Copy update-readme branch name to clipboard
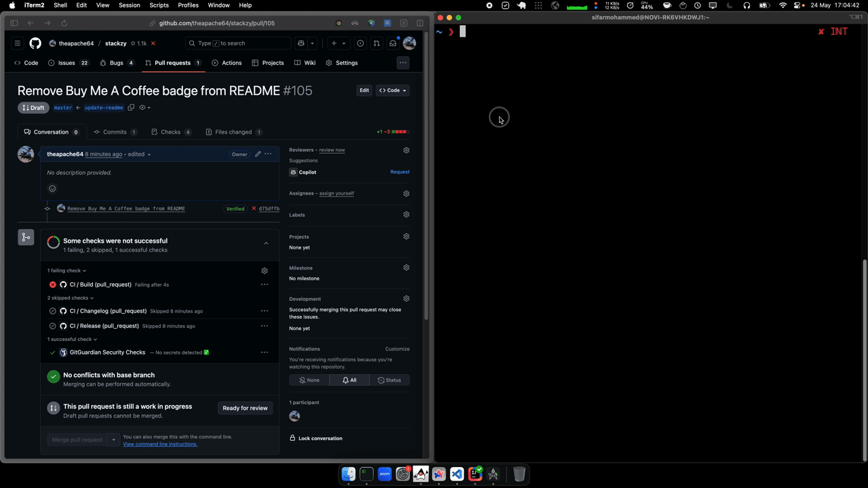The height and width of the screenshot is (488, 868). click(131, 107)
